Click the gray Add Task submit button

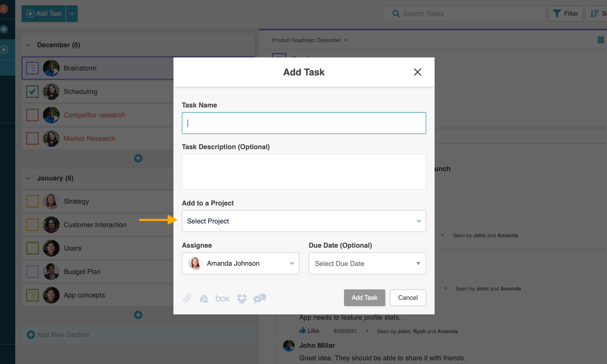click(364, 298)
